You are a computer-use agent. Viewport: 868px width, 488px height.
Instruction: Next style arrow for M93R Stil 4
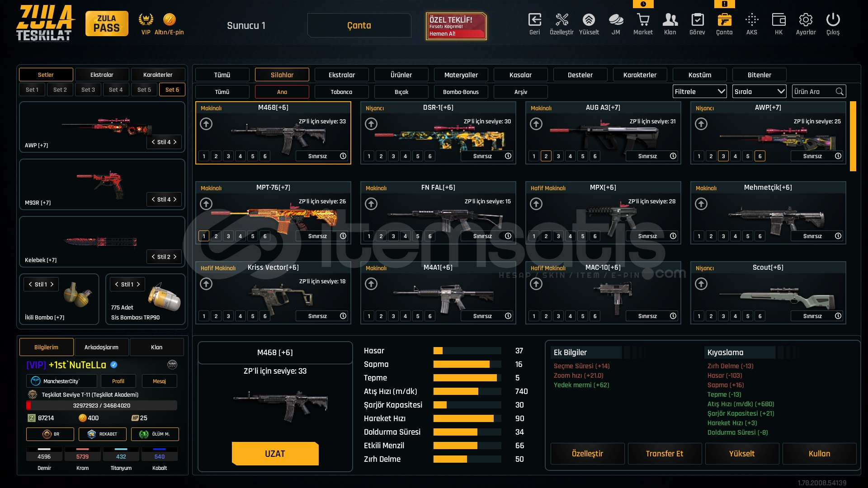click(175, 199)
